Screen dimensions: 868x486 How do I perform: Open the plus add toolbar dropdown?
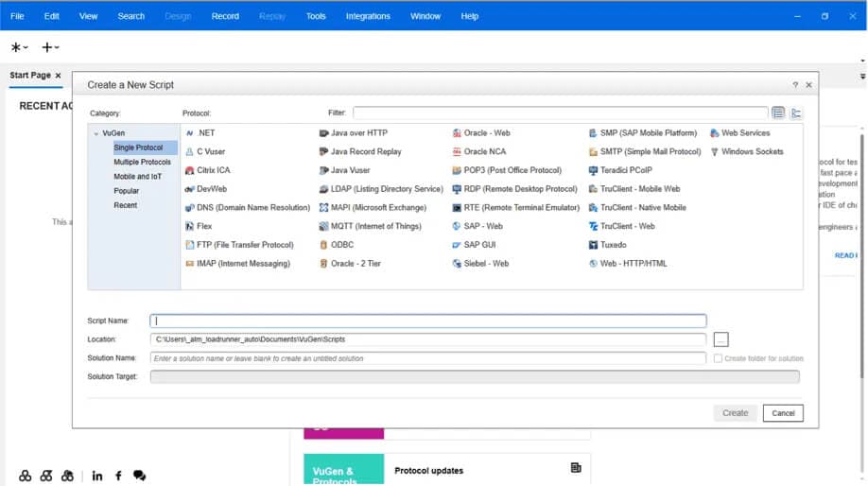tap(50, 47)
